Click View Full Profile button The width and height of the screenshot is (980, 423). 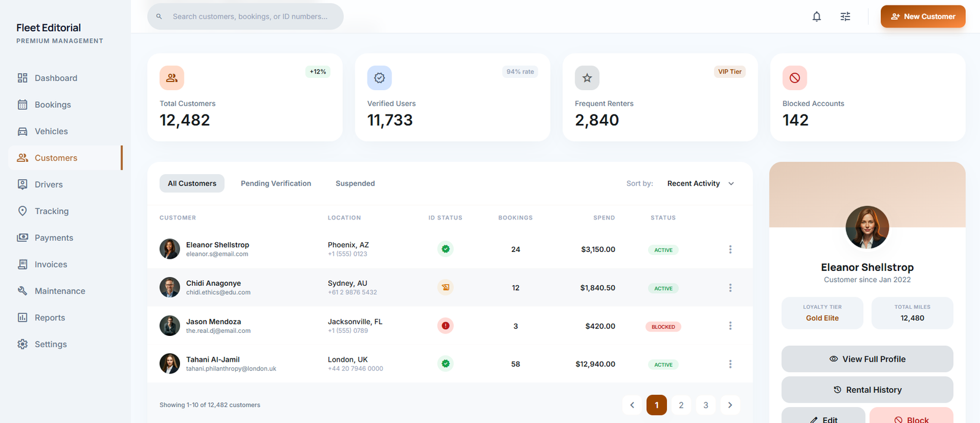click(x=867, y=359)
